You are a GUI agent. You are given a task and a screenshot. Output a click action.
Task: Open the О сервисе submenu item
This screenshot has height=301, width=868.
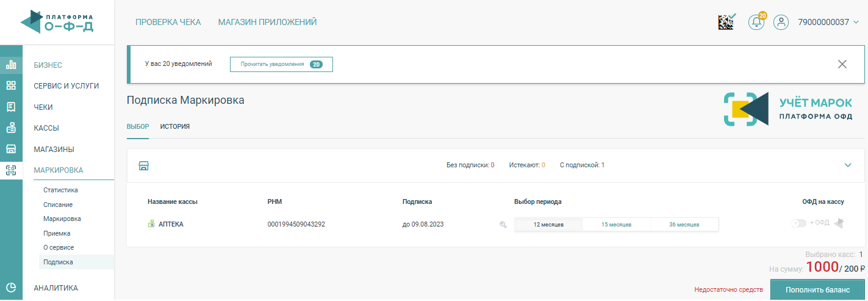pyautogui.click(x=59, y=247)
